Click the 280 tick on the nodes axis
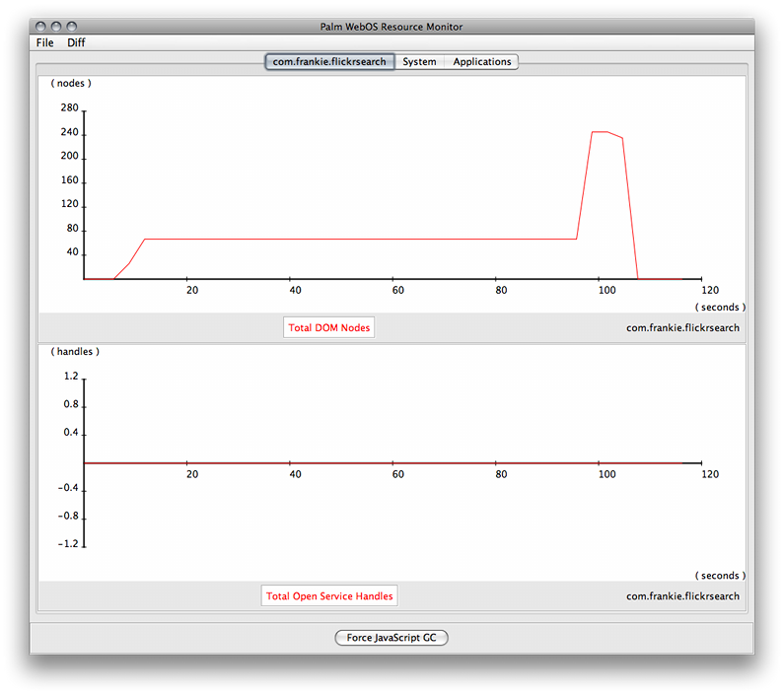The width and height of the screenshot is (784, 695). pyautogui.click(x=70, y=108)
